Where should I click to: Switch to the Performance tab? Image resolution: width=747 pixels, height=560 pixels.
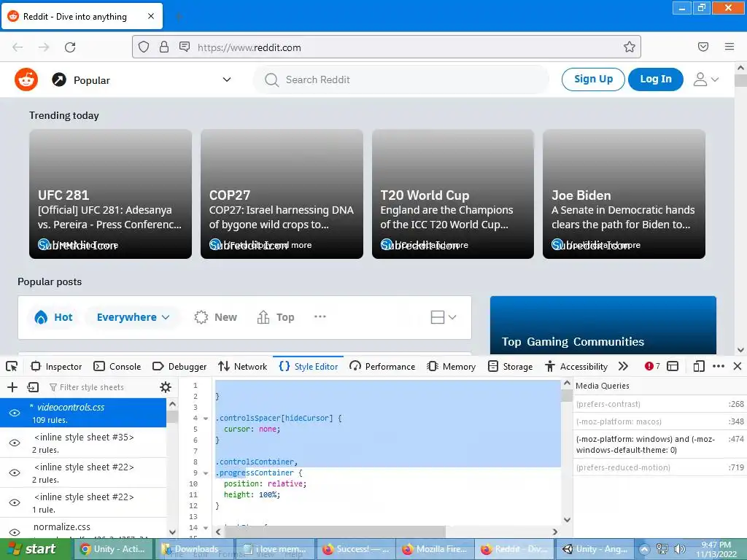382,366
